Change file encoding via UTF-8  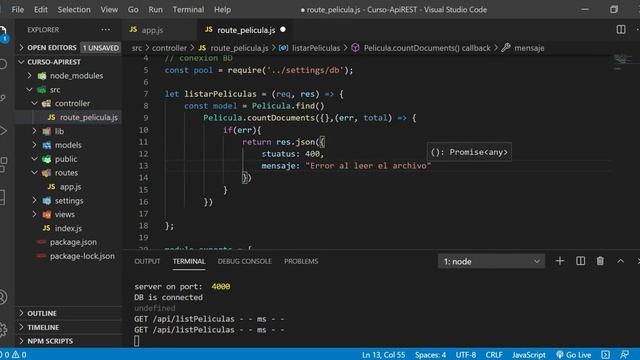466,355
